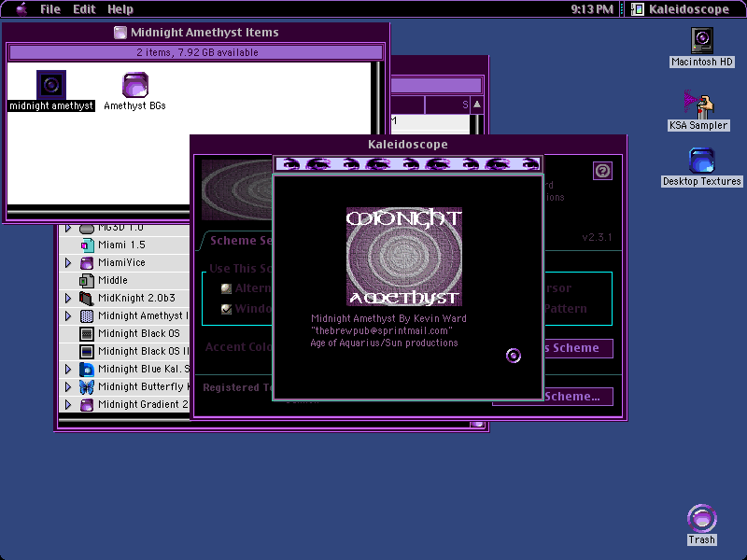747x560 pixels.
Task: Select the Midnight Black OS file icon
Action: click(87, 334)
